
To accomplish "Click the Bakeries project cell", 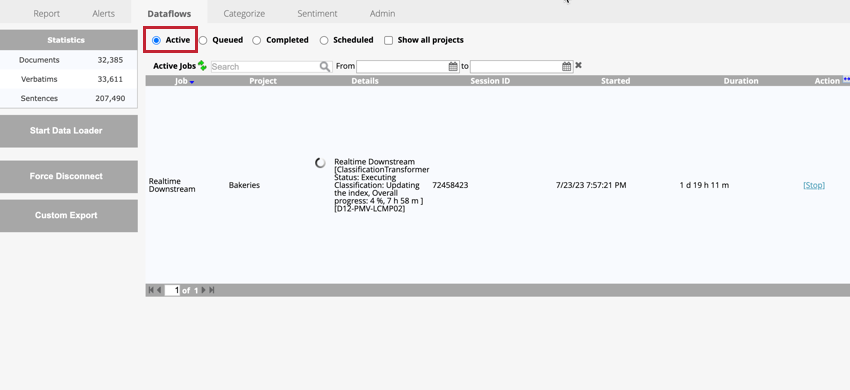I will (244, 186).
